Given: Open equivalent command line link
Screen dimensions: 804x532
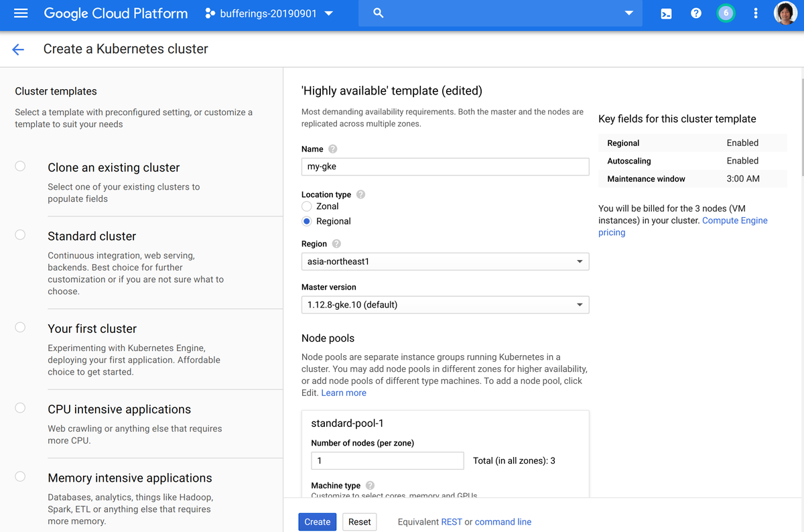Looking at the screenshot, I should click(x=503, y=522).
